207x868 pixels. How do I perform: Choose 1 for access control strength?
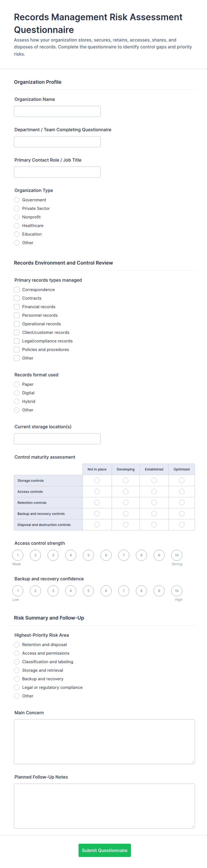coord(18,555)
